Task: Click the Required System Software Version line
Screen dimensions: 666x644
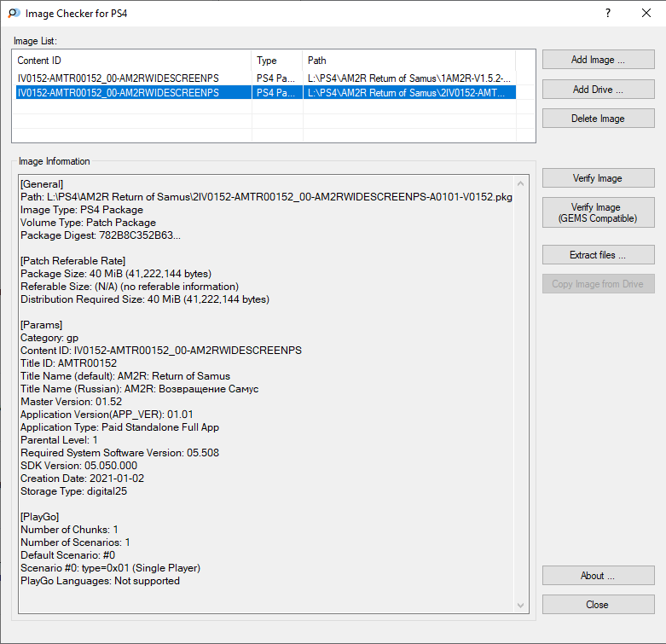Action: pos(119,453)
